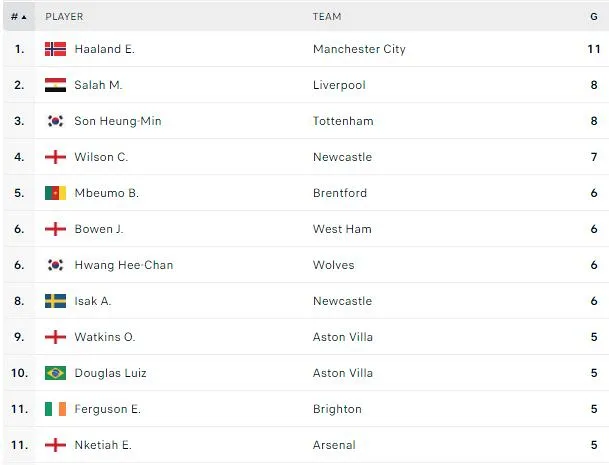Click Norway flag icon beside Haaland E.

[x=55, y=49]
